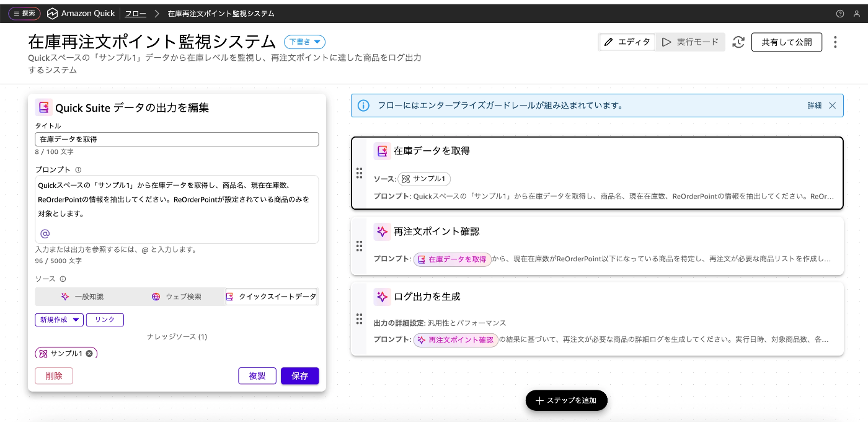Select 一般知識 source option
Screen dimensions: 868x422
click(82, 297)
